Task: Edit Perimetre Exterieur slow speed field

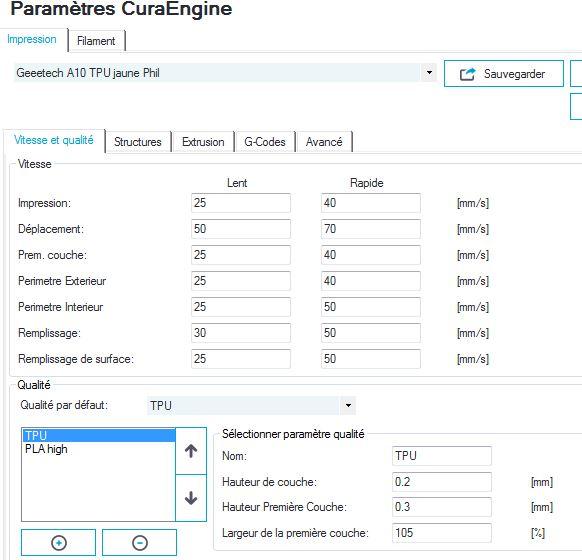Action: click(241, 281)
